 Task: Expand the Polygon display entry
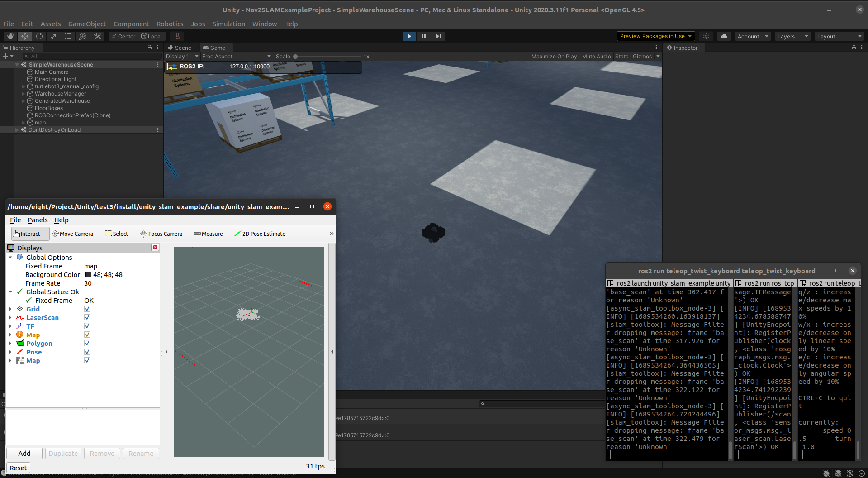[10, 343]
